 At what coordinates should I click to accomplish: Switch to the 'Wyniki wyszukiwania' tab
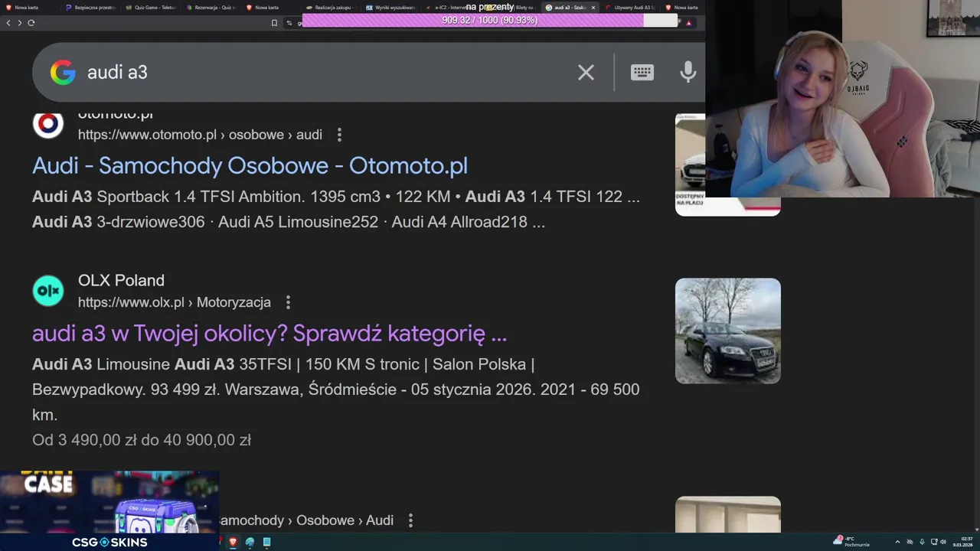390,8
